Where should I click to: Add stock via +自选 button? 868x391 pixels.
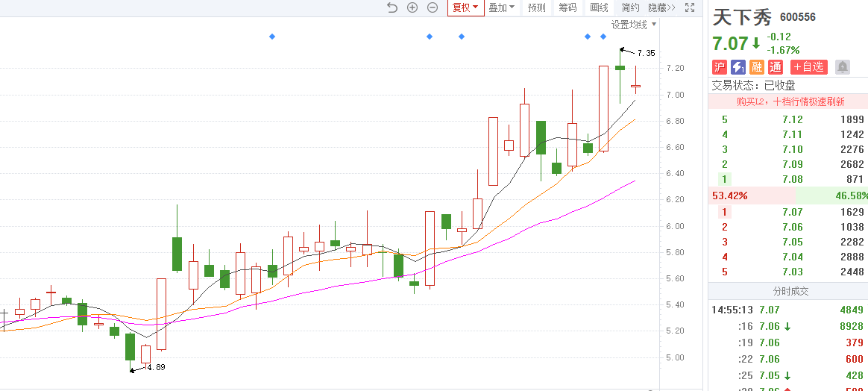[808, 67]
